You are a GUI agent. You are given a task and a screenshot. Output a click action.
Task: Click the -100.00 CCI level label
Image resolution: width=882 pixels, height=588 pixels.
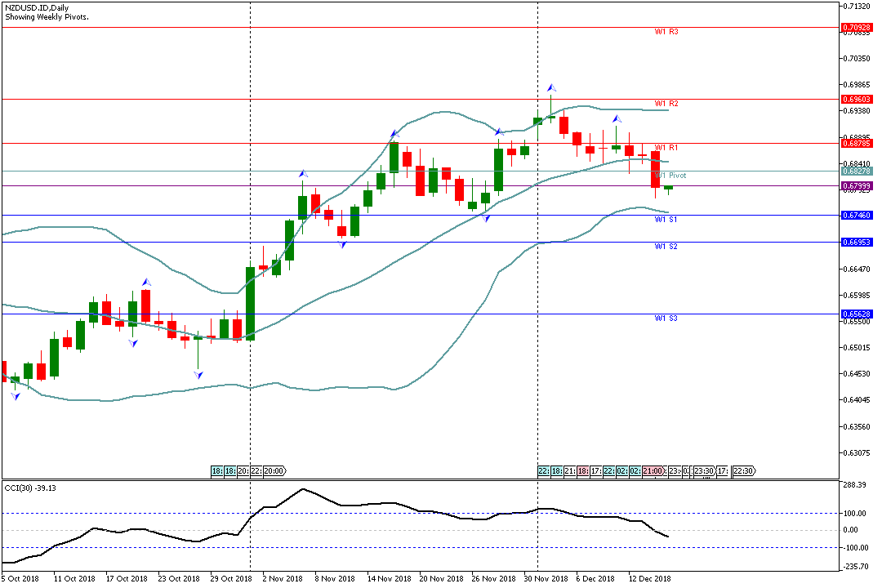click(856, 548)
